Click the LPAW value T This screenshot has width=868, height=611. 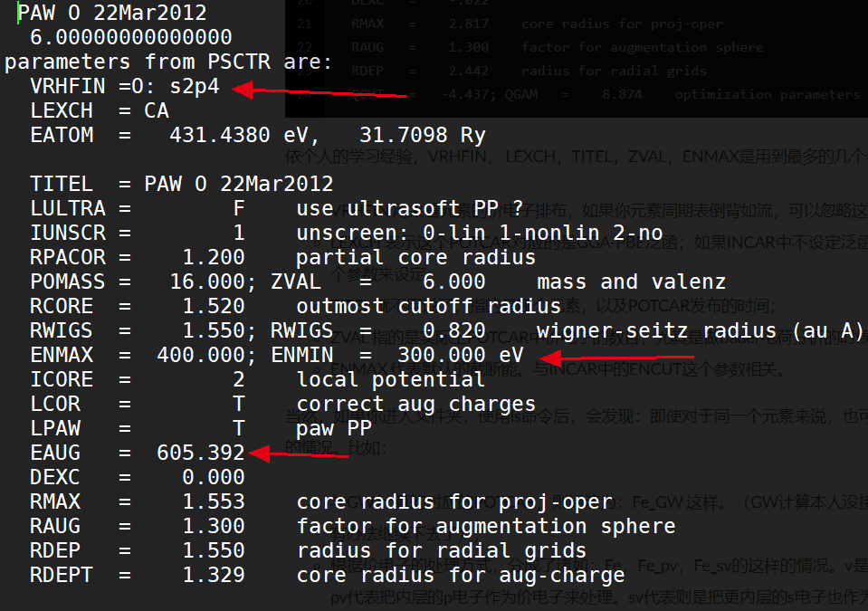coord(239,428)
